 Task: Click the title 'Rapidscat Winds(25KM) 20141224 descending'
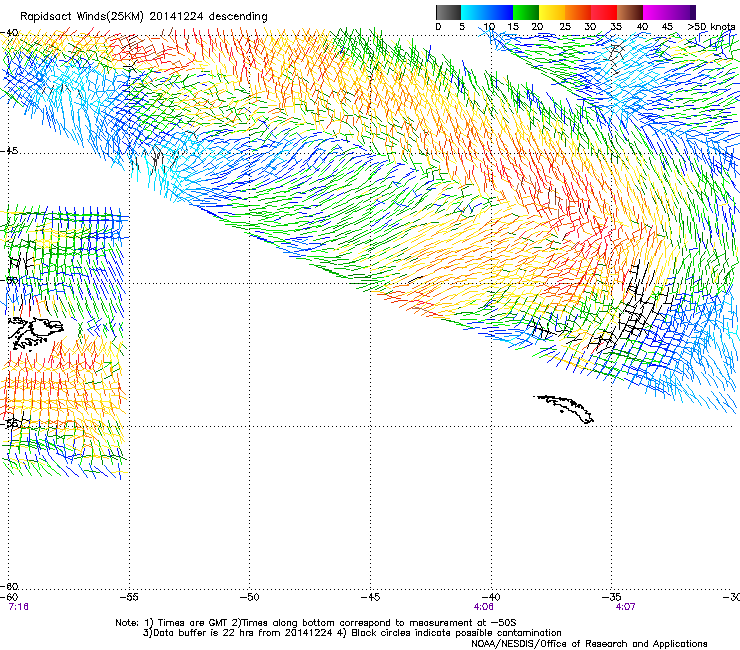[144, 16]
